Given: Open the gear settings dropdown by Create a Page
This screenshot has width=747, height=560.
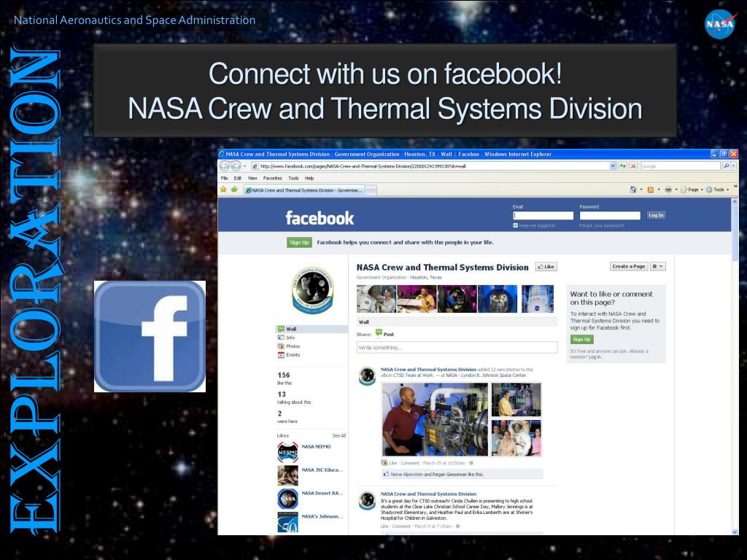Looking at the screenshot, I should click(658, 266).
